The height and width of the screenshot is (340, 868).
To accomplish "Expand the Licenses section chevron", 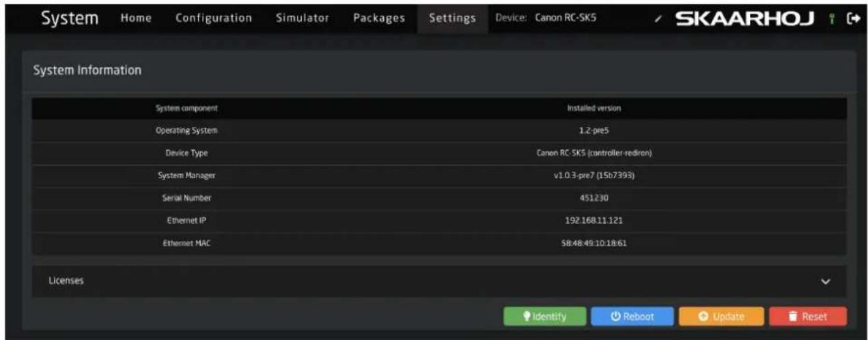I will coord(826,281).
